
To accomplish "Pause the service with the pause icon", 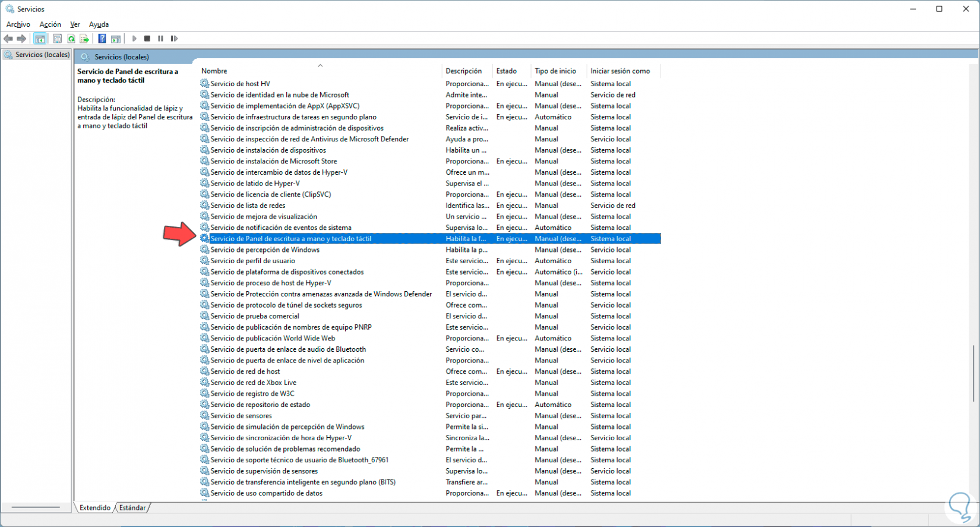I will pyautogui.click(x=160, y=39).
